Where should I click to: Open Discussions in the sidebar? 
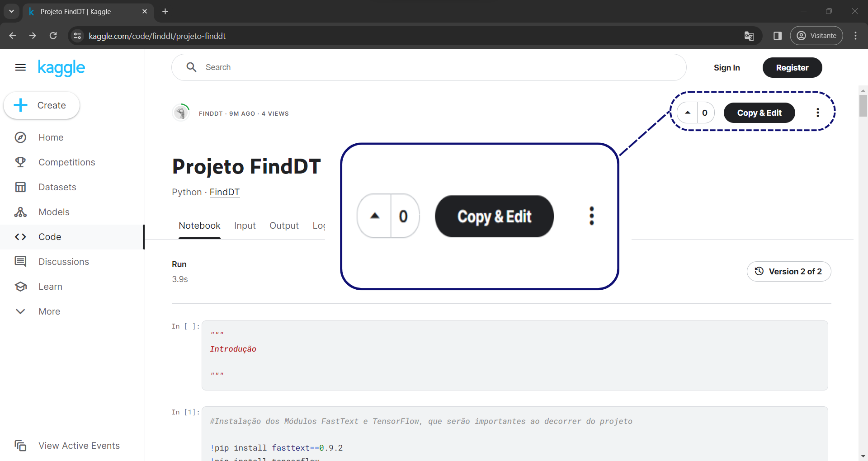coord(63,262)
